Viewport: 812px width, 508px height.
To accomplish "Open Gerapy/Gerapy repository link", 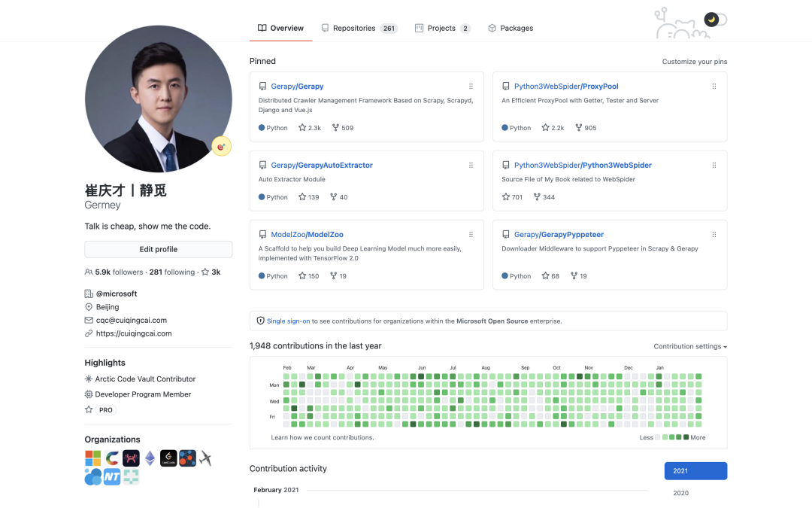I will 297,87.
